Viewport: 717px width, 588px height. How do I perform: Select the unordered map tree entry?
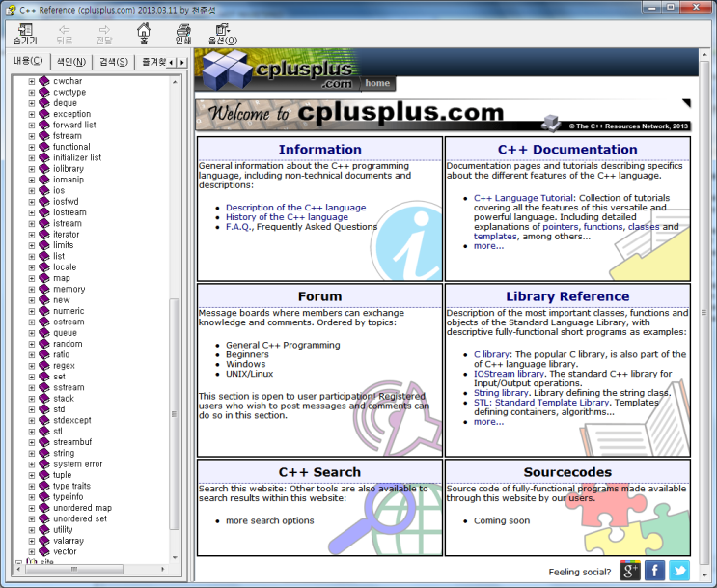(x=82, y=508)
